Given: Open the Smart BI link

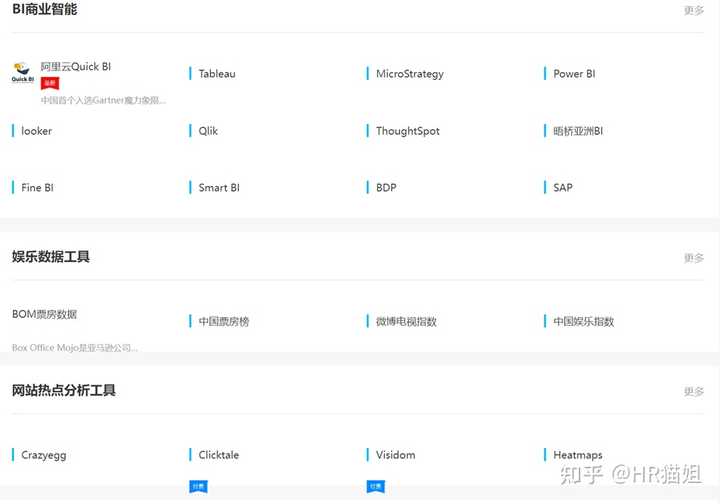Looking at the screenshot, I should click(x=219, y=187).
